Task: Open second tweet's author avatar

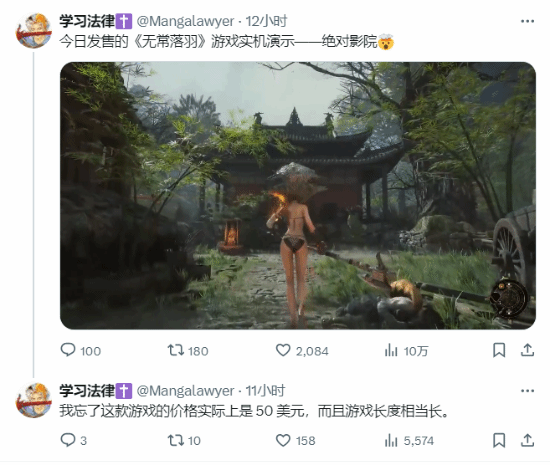Action: tap(34, 400)
